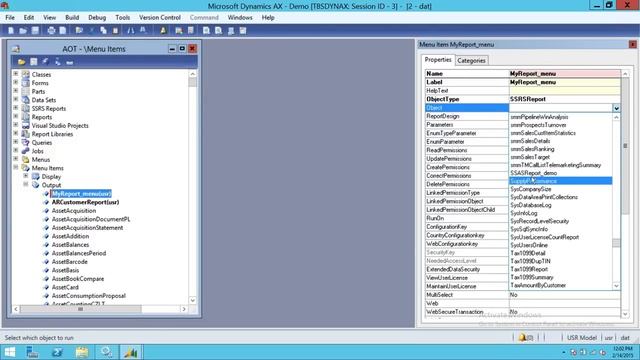Expand the Display node under Menu Items
The height and width of the screenshot is (360, 640).
point(26,176)
